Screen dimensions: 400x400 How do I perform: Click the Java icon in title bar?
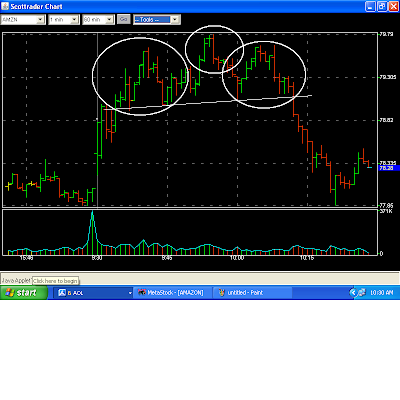5,6
